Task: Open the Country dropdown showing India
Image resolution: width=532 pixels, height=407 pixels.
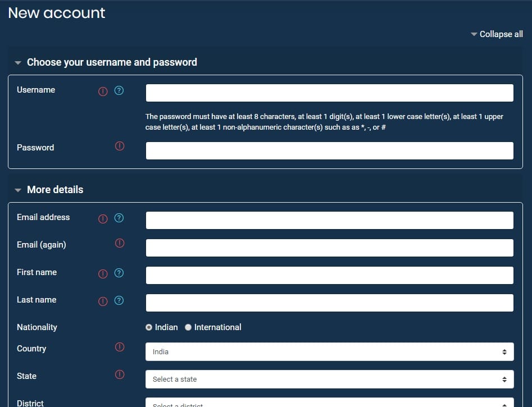Action: coord(329,352)
